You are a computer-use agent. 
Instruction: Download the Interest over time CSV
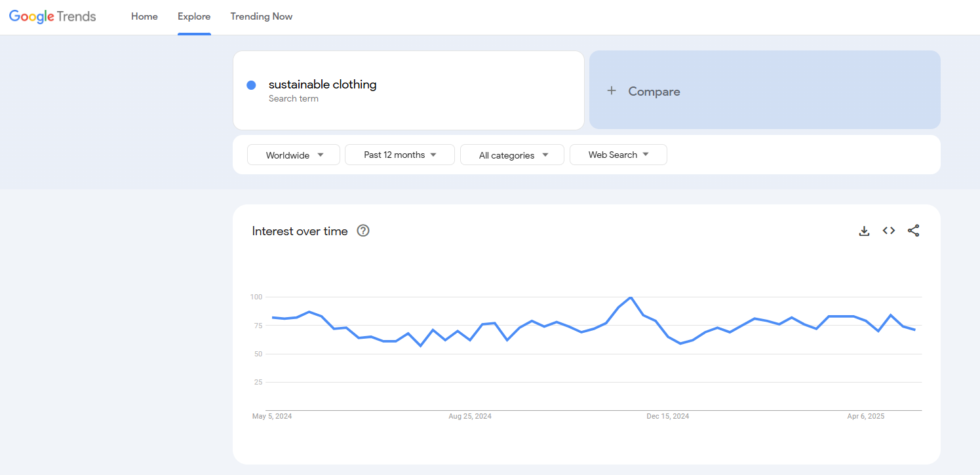pos(864,231)
